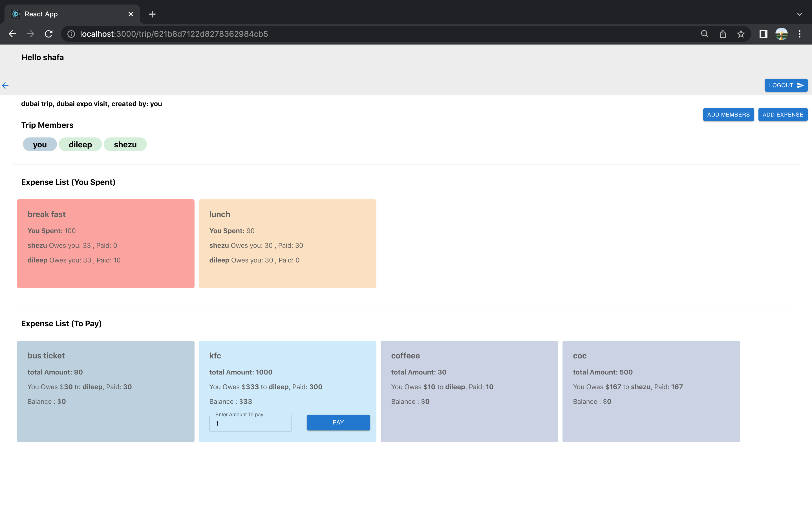Screen dimensions: 812x508
Task: Click 'You Spent: 100' on break fast card
Action: tap(52, 231)
